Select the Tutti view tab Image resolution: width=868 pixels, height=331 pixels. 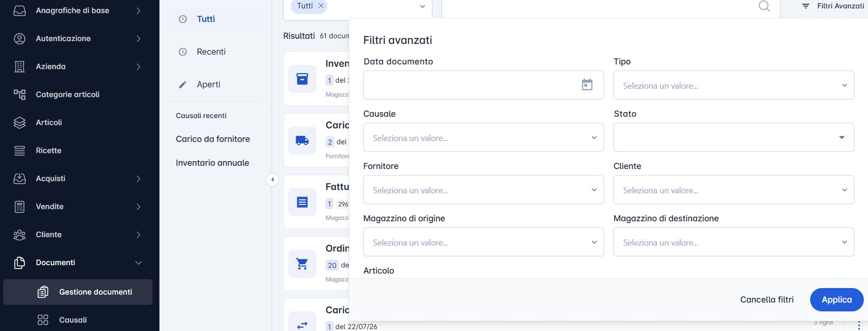tap(215, 19)
